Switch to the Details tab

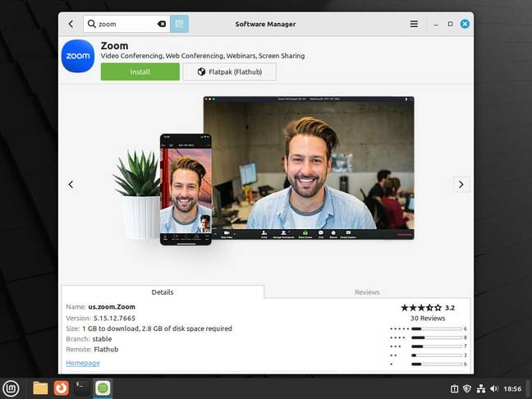(163, 292)
